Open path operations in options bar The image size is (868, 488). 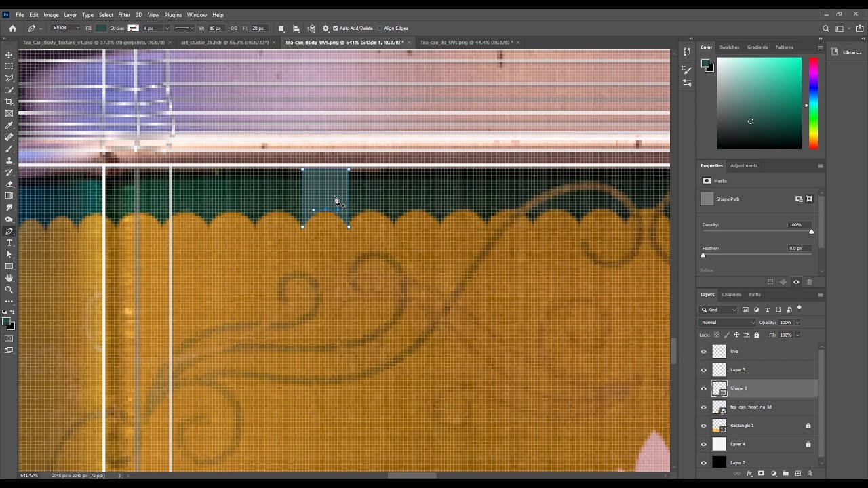click(x=281, y=28)
